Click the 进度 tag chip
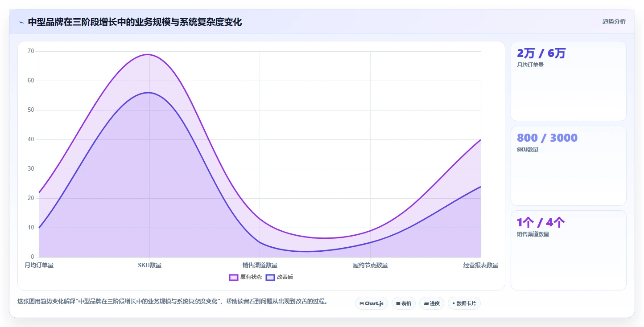This screenshot has height=327, width=644. (432, 303)
